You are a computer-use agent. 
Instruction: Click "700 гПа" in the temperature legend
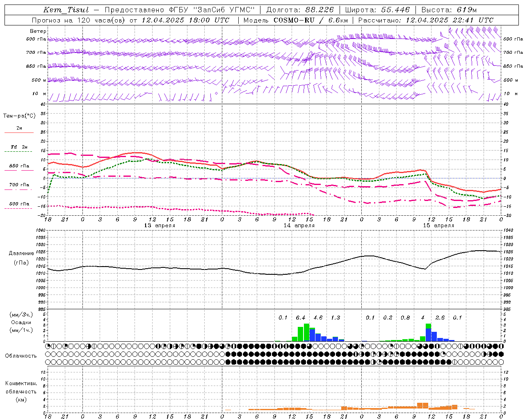[x=19, y=185]
